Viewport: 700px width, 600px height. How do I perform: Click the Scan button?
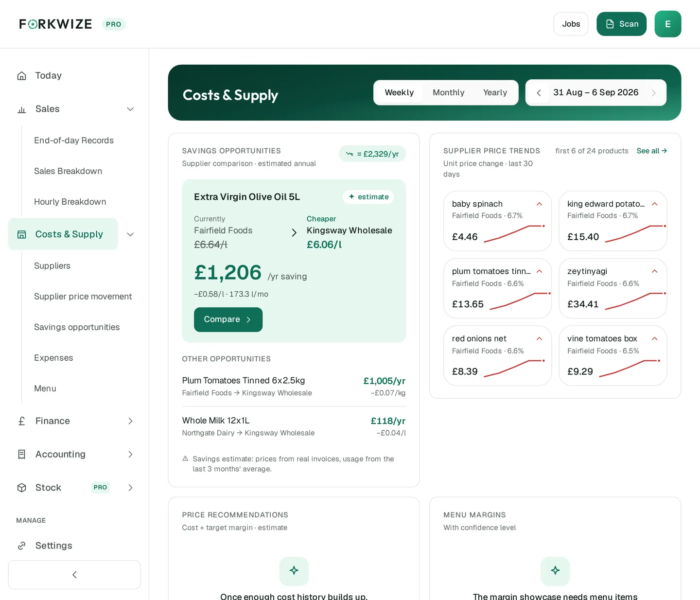[621, 24]
